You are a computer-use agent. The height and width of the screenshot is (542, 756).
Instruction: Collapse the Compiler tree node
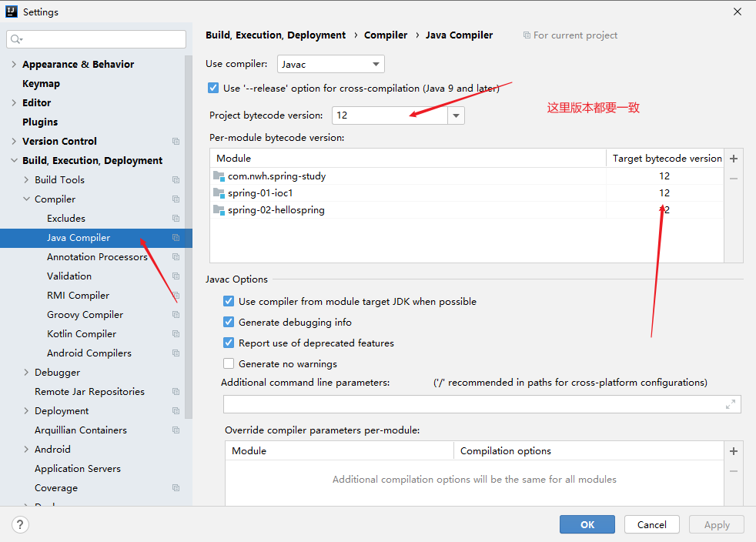pyautogui.click(x=26, y=199)
